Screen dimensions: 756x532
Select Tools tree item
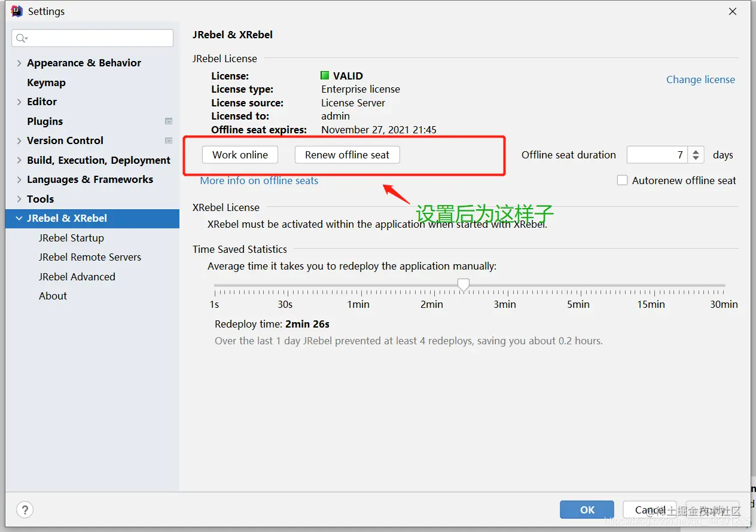click(40, 199)
